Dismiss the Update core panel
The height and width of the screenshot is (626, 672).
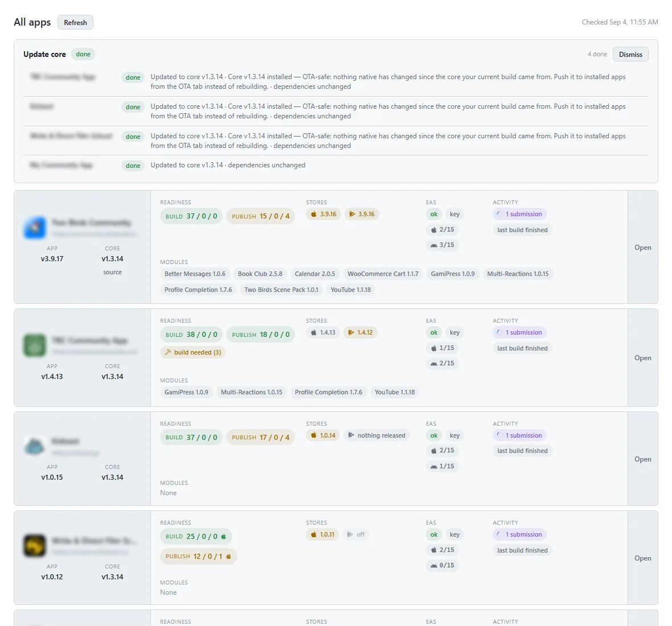[630, 55]
